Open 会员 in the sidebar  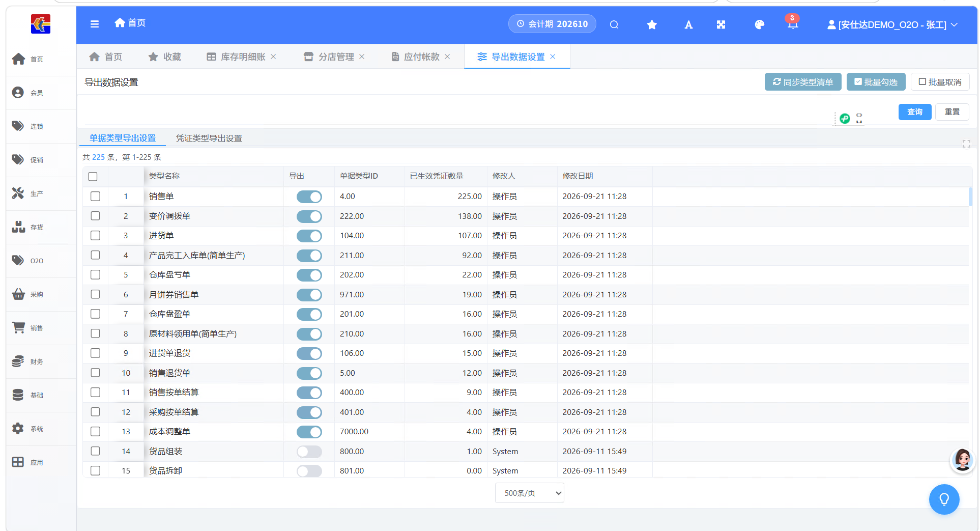(41, 93)
